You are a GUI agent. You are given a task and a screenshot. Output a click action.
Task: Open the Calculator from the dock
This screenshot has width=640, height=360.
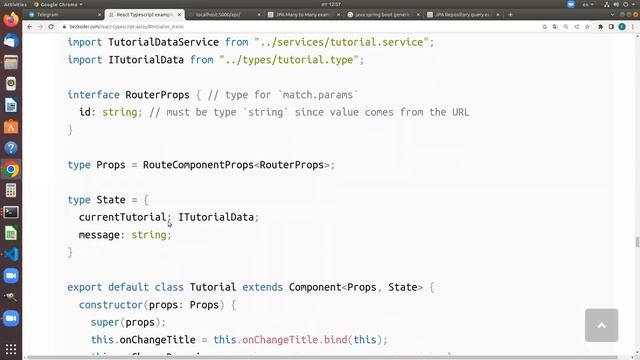click(11, 190)
